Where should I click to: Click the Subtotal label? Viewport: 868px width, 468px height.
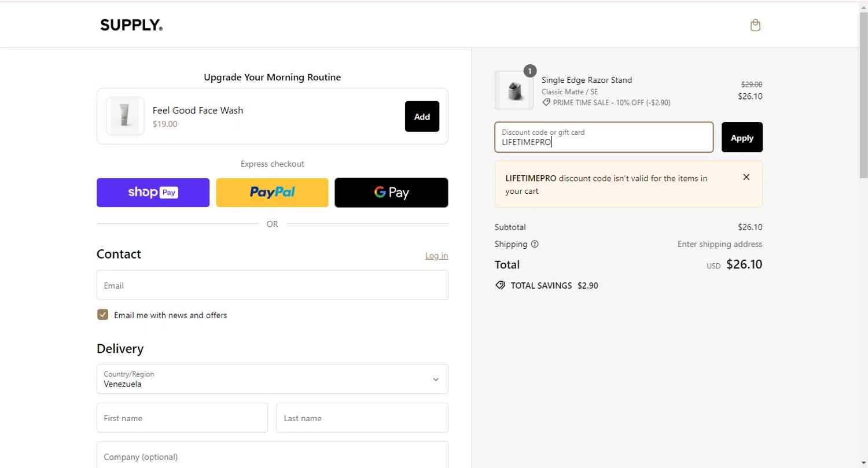point(510,227)
